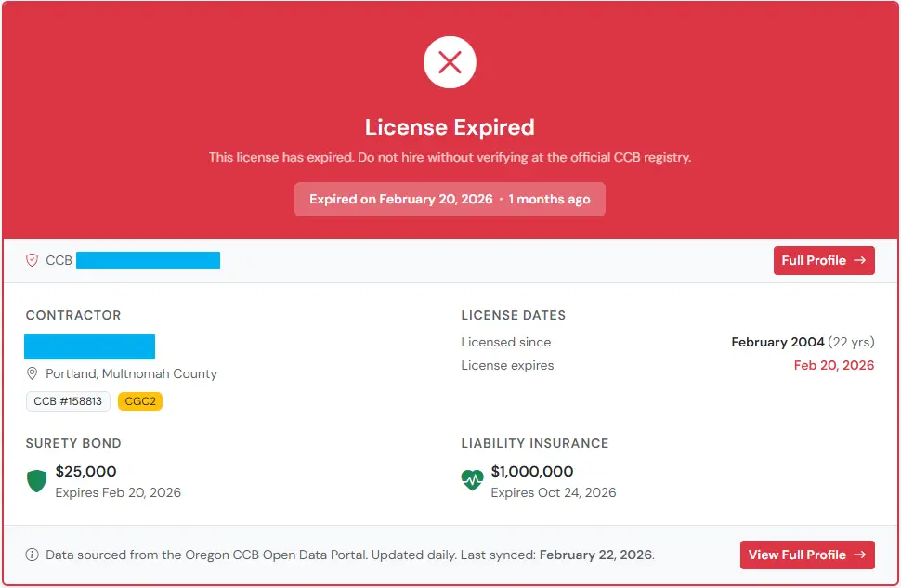The width and height of the screenshot is (901, 588).
Task: Click the arrow in View Full Profile button
Action: (x=859, y=555)
